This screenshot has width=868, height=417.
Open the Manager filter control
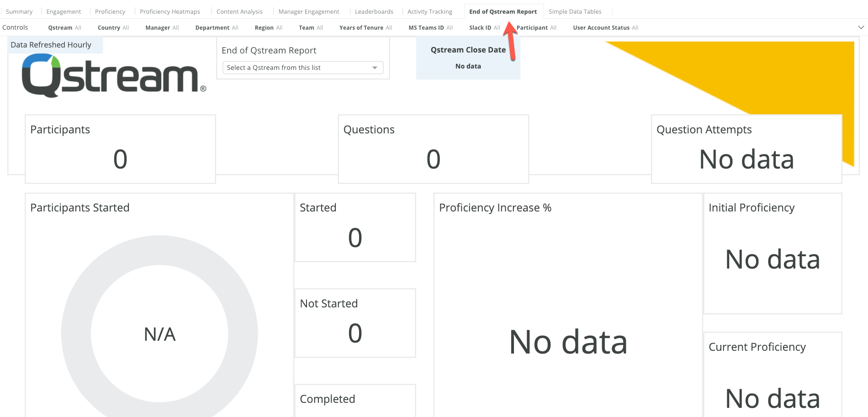click(x=162, y=28)
